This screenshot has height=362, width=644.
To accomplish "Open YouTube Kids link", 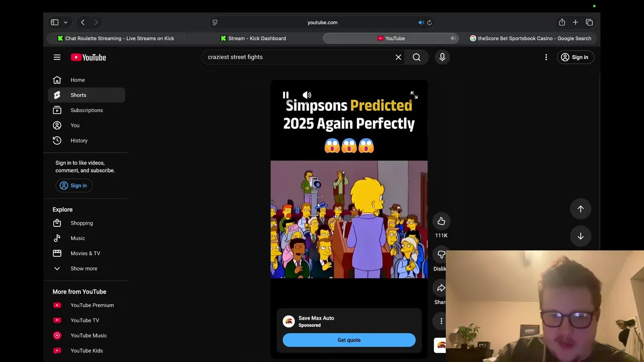I will 87,350.
